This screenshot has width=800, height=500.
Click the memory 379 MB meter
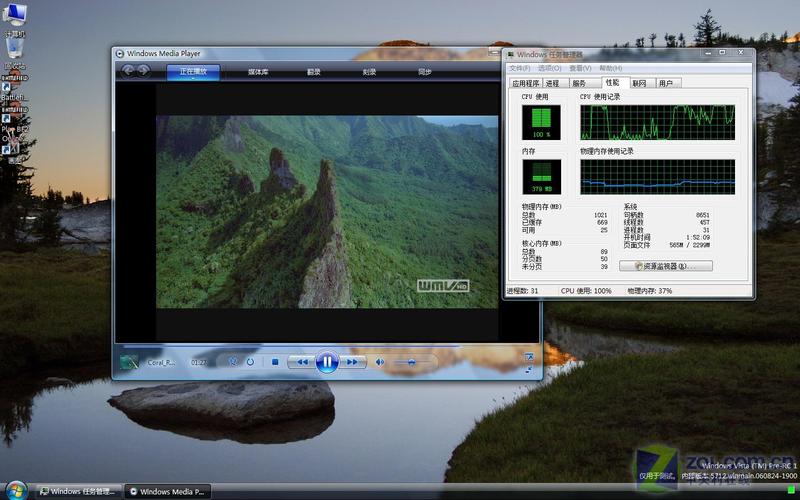click(x=541, y=177)
